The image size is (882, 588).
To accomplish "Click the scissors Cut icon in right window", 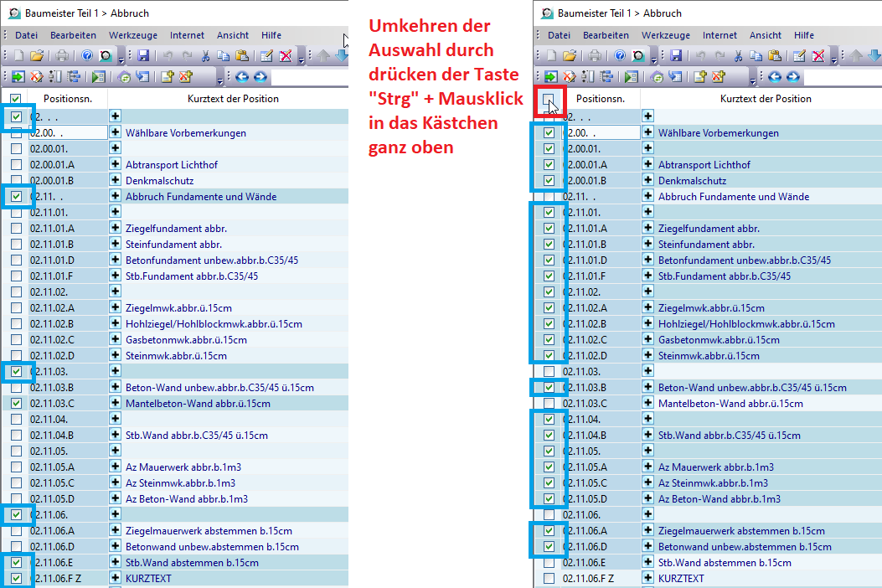I will coord(739,56).
